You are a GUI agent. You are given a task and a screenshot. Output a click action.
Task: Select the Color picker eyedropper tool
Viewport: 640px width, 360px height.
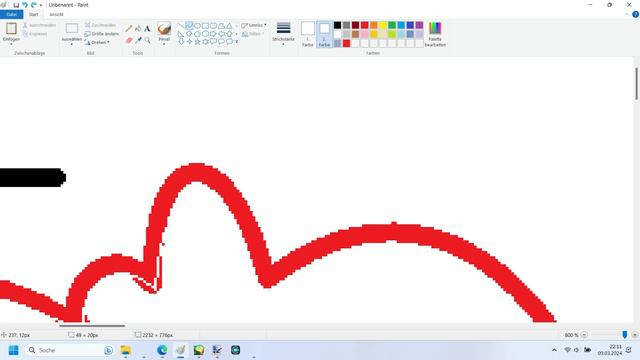coord(138,40)
